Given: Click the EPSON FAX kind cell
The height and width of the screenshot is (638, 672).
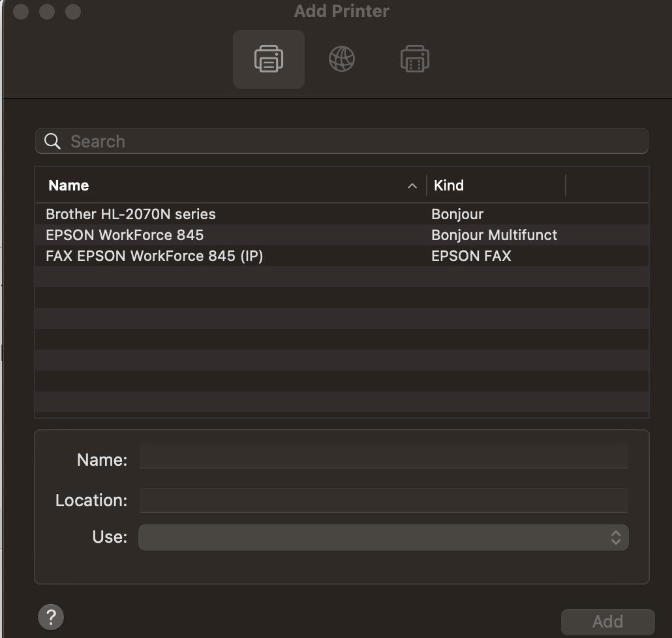Looking at the screenshot, I should pyautogui.click(x=471, y=256).
